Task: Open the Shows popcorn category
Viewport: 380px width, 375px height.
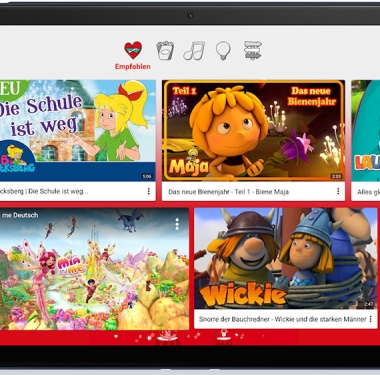Action: point(165,50)
